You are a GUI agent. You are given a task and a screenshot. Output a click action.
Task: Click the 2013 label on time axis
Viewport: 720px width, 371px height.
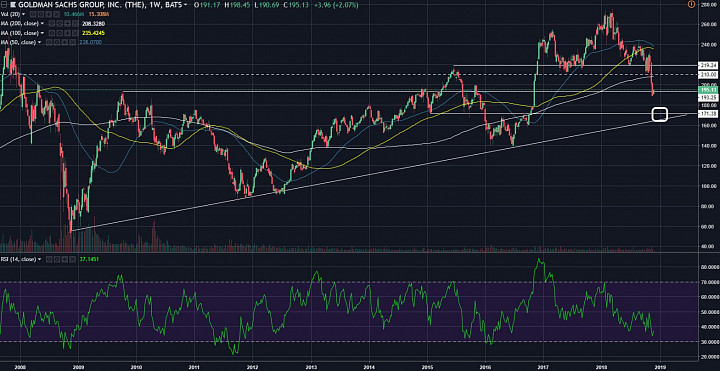[x=311, y=367]
